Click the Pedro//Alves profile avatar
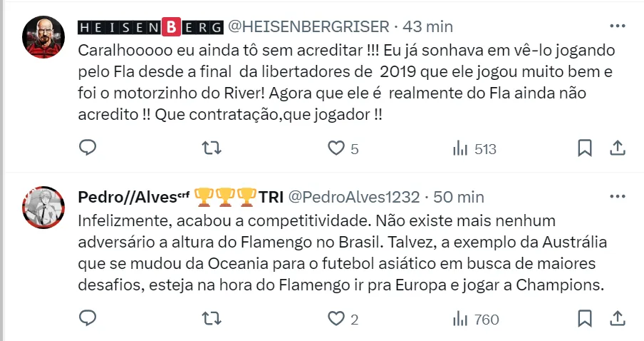This screenshot has width=644, height=341. pyautogui.click(x=43, y=208)
